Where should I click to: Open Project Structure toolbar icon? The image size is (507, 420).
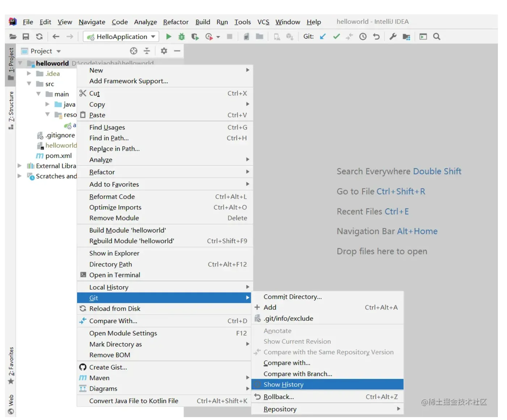click(x=406, y=37)
